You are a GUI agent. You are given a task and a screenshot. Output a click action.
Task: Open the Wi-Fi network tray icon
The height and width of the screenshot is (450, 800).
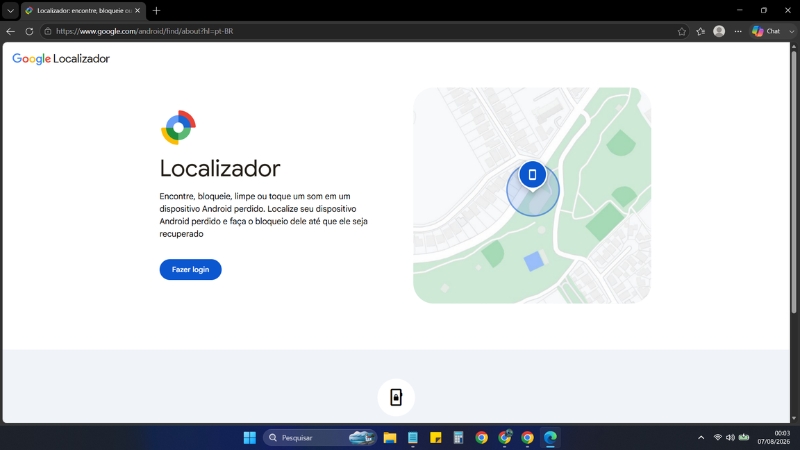pyautogui.click(x=717, y=438)
